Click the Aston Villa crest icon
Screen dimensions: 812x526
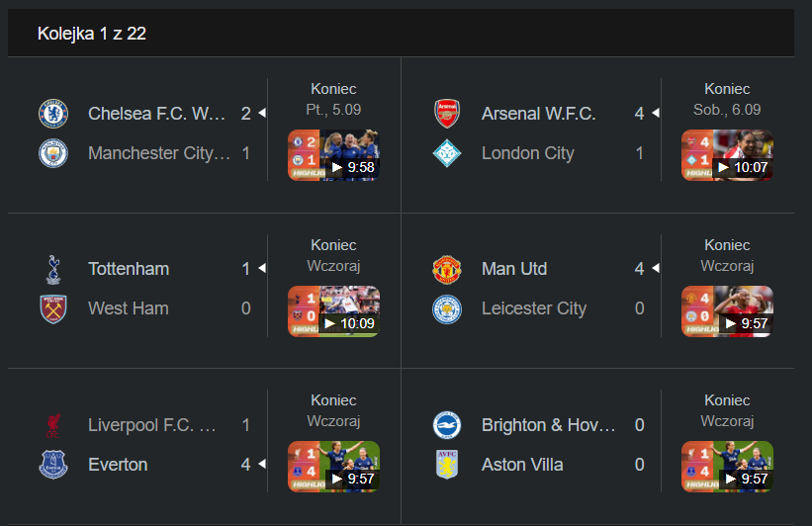point(447,465)
